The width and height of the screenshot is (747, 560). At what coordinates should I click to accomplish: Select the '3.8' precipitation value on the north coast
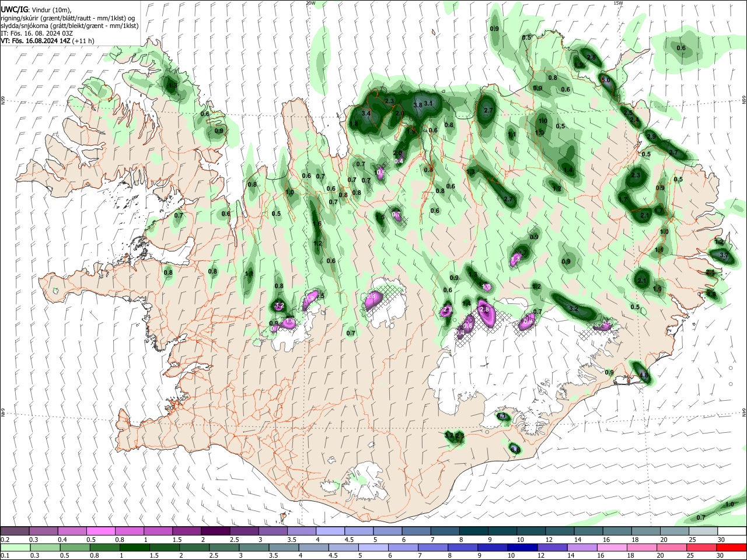click(418, 105)
